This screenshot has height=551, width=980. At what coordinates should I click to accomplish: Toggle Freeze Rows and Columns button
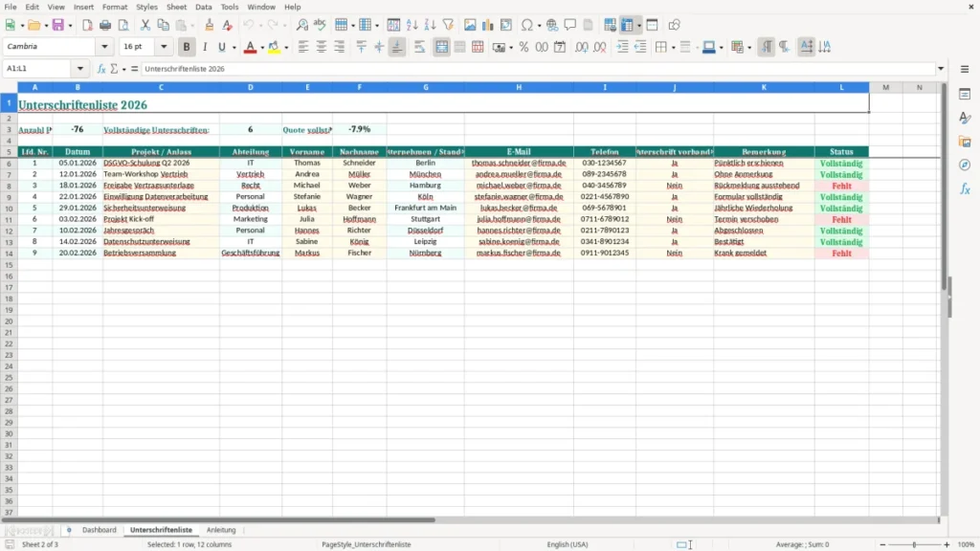[627, 25]
